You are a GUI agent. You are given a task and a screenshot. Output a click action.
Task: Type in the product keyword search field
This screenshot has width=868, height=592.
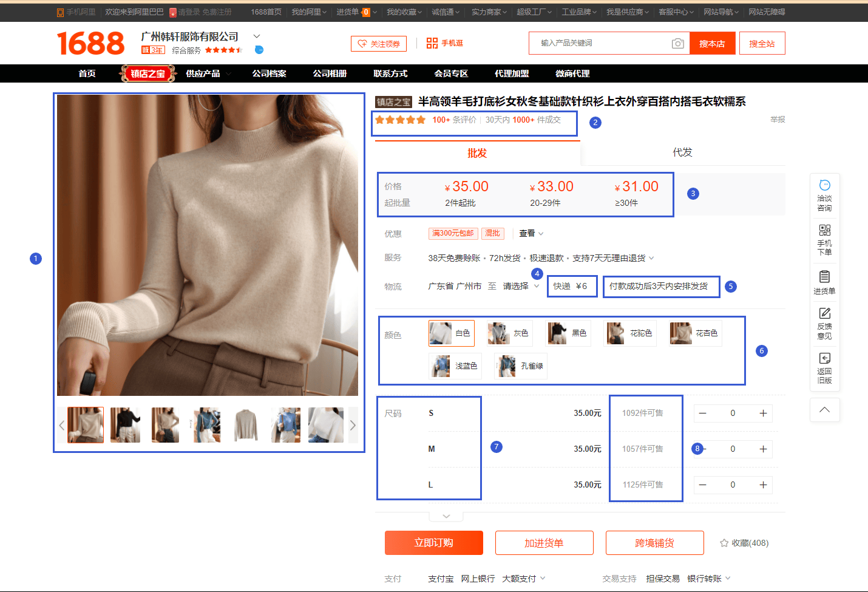(x=601, y=43)
